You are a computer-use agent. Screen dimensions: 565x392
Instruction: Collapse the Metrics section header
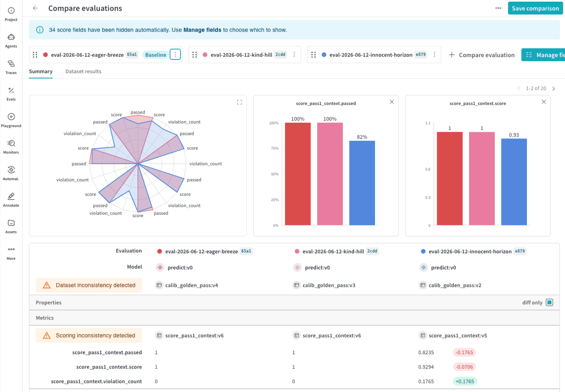[294, 318]
